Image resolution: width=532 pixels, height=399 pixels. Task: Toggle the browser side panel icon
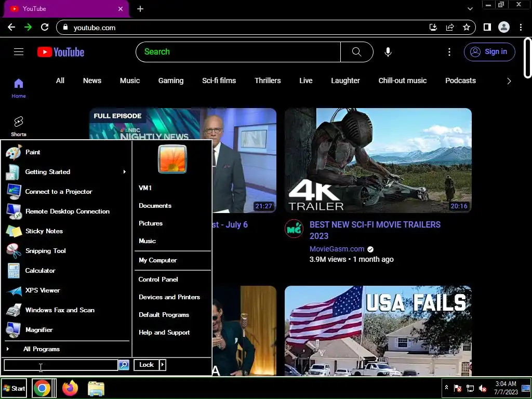click(487, 27)
